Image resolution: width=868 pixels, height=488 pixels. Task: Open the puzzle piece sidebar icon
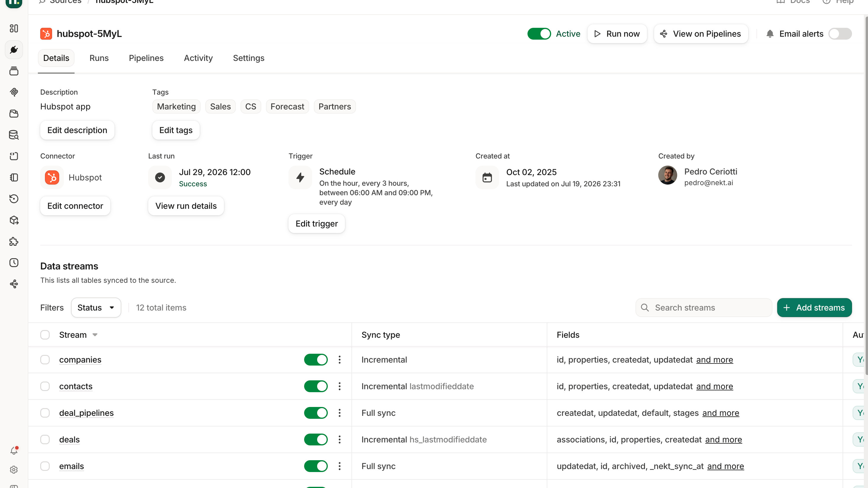[14, 241]
